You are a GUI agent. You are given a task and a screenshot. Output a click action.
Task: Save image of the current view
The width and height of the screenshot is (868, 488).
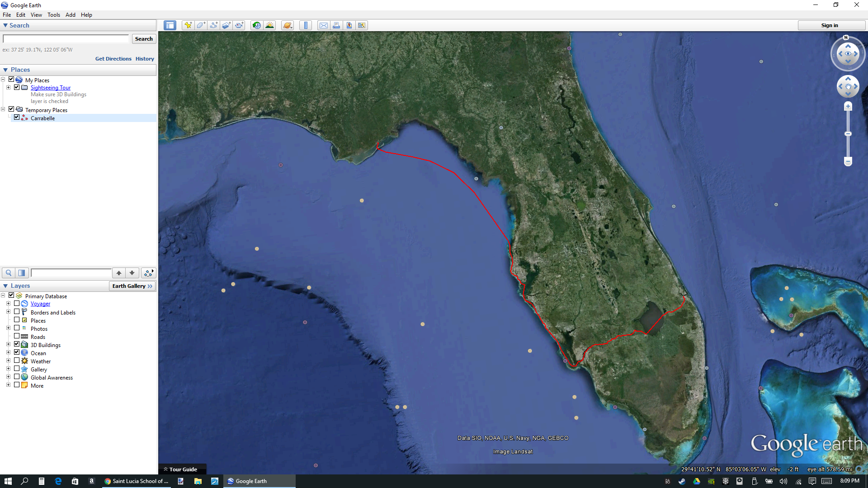[349, 25]
